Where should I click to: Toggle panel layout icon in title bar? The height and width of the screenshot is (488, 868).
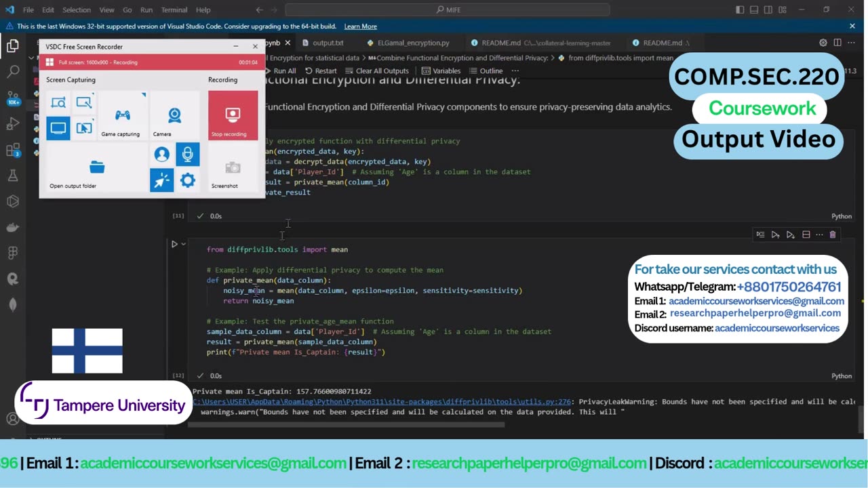click(754, 10)
